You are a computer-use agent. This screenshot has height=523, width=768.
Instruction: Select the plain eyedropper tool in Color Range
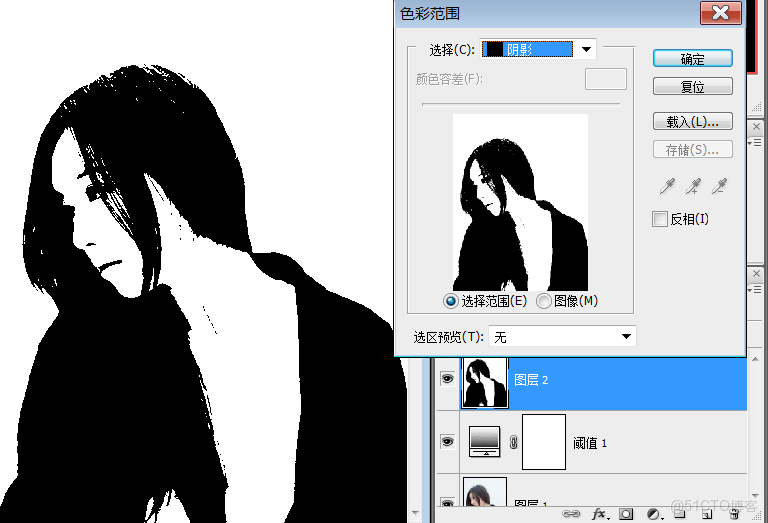tap(667, 186)
